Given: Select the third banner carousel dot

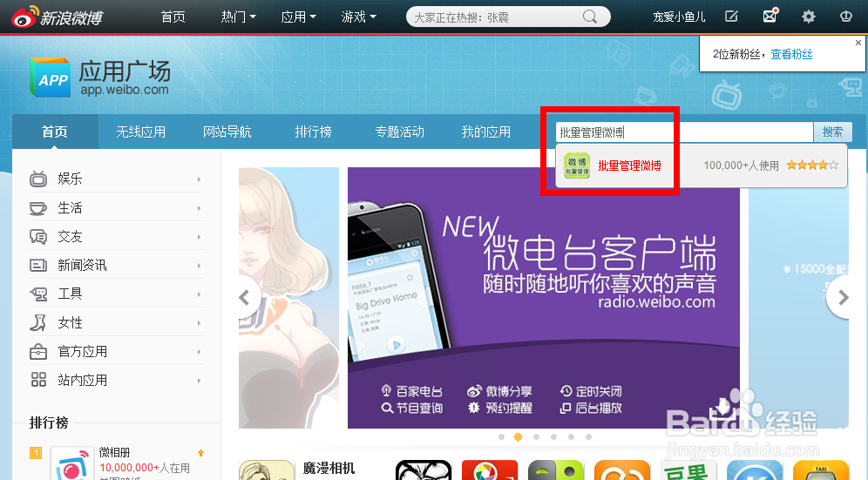Looking at the screenshot, I should pos(536,436).
